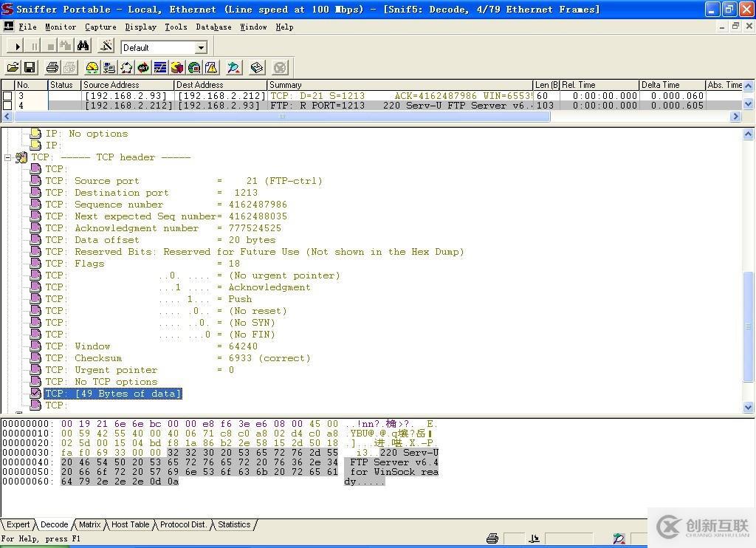This screenshot has height=548, width=756.
Task: Open the Protocol Distribution pie chart icon
Action: tap(177, 68)
